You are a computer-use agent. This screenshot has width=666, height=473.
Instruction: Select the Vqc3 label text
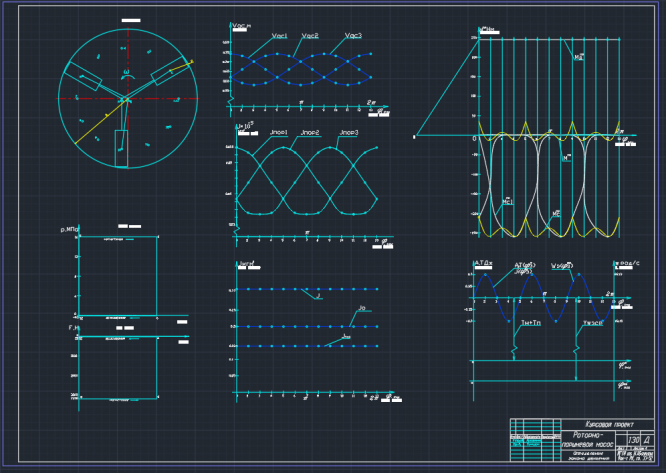(353, 36)
